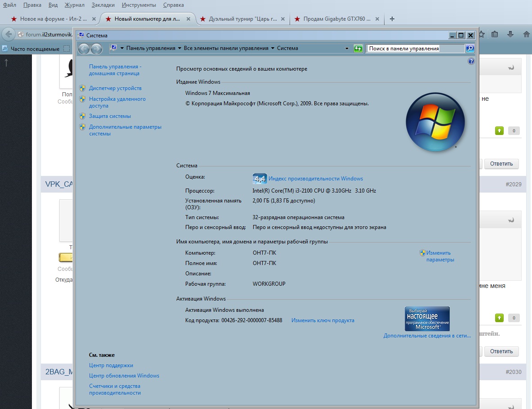Click the 4,4 performance rating badge

(259, 179)
